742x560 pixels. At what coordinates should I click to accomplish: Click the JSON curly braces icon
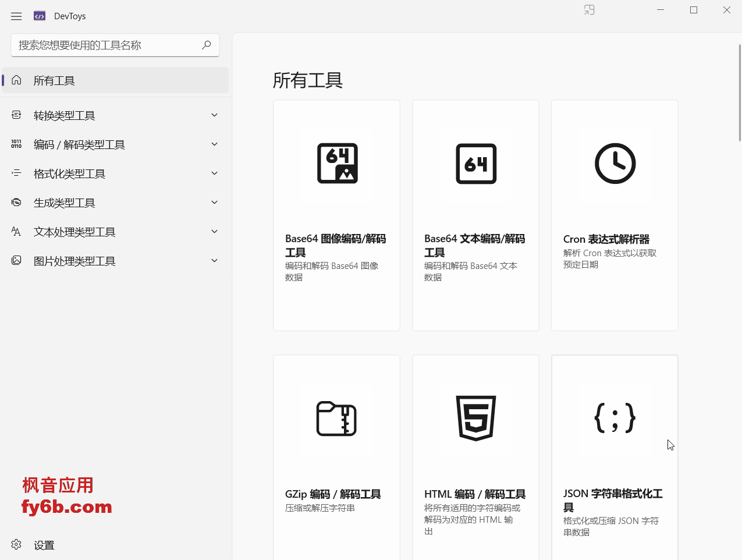click(x=615, y=418)
